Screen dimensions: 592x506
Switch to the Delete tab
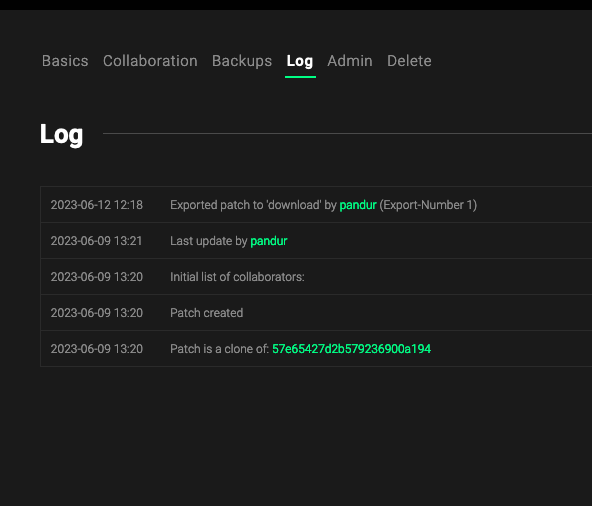[409, 61]
